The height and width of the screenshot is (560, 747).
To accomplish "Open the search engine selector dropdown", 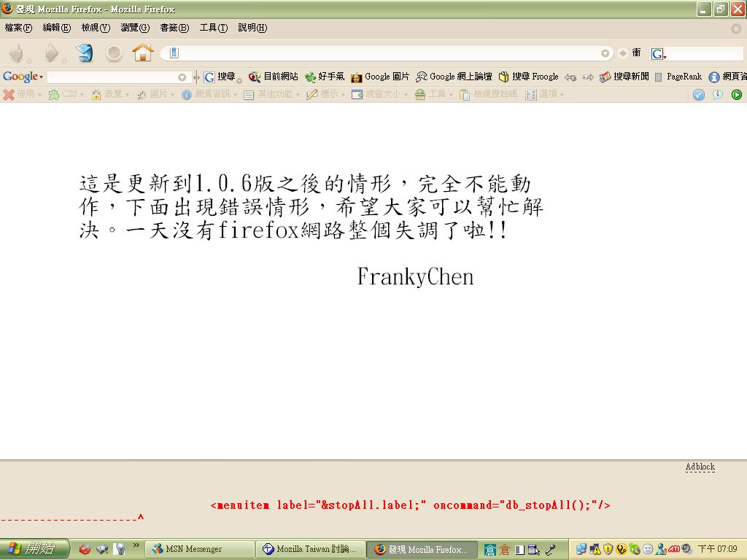I will click(x=659, y=54).
